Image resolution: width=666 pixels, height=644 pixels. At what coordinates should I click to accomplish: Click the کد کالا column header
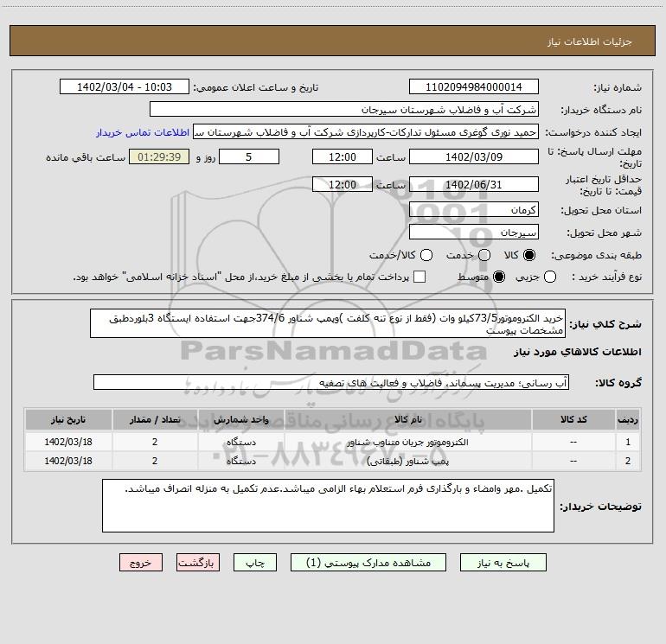(x=573, y=419)
